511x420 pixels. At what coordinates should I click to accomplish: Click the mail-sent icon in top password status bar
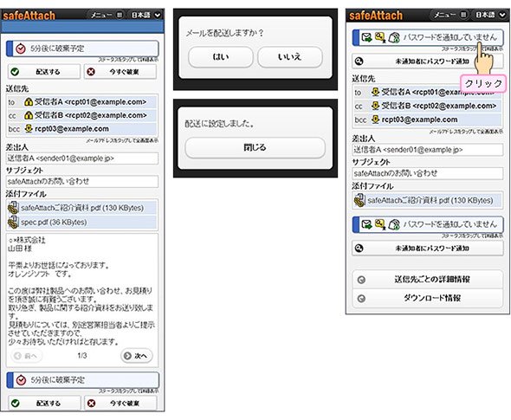tap(366, 37)
